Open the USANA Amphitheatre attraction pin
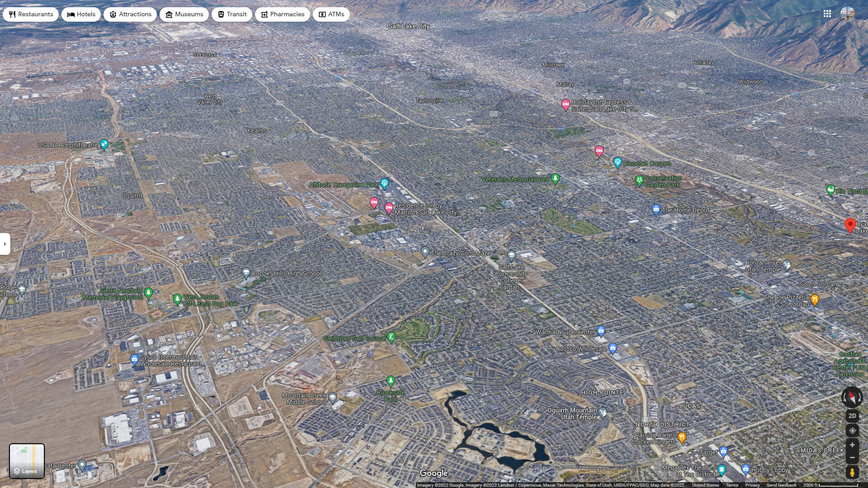The height and width of the screenshot is (488, 868). tap(104, 145)
